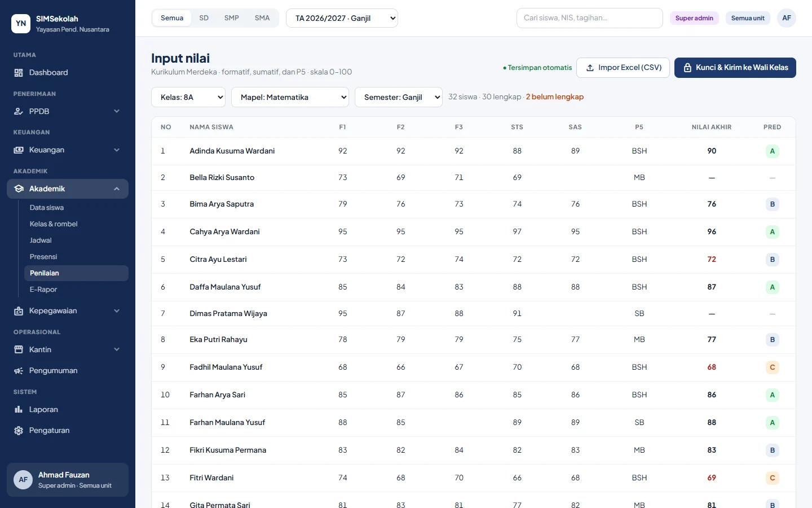Click Kunci & Kirim ke Wali Kelas
Viewport: 812px width, 508px height.
[x=735, y=68]
